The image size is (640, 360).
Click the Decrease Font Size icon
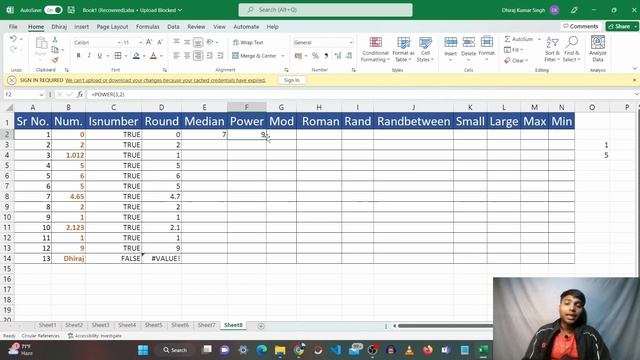(x=160, y=42)
